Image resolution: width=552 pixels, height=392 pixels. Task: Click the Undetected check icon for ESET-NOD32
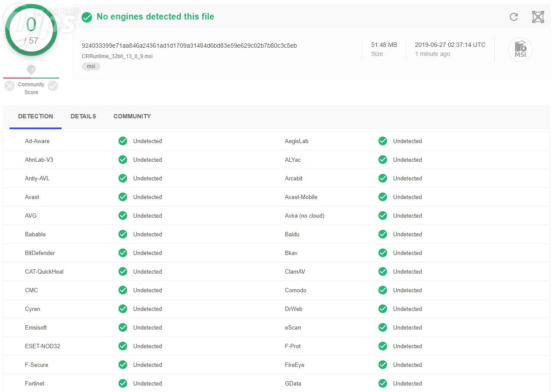pos(123,346)
